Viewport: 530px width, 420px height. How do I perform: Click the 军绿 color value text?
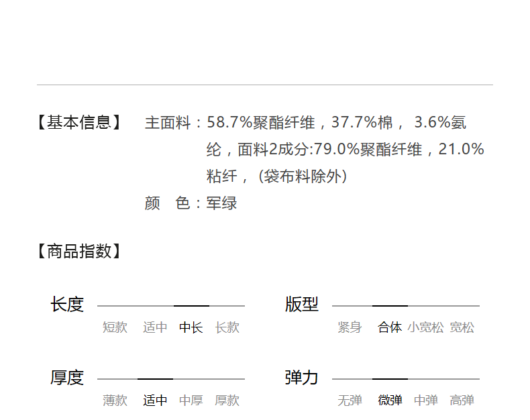tap(222, 203)
